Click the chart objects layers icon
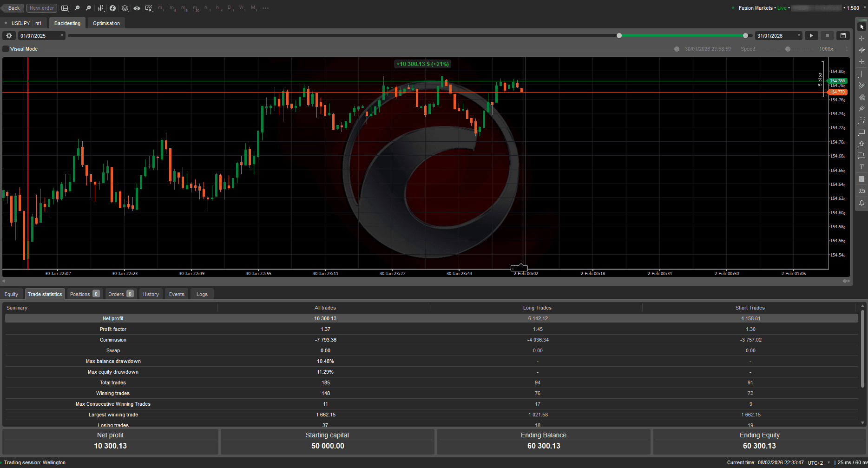The height and width of the screenshot is (468, 868). [x=125, y=8]
